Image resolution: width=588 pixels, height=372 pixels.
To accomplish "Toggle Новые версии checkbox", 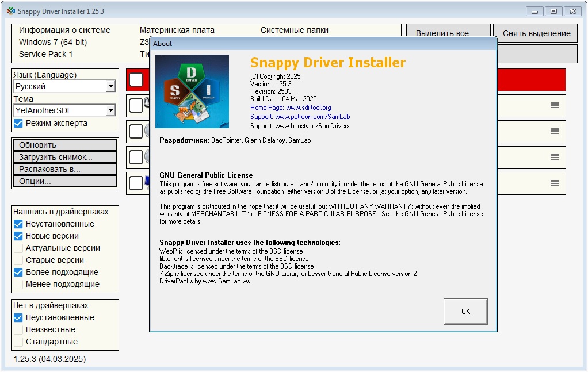I will pos(18,236).
